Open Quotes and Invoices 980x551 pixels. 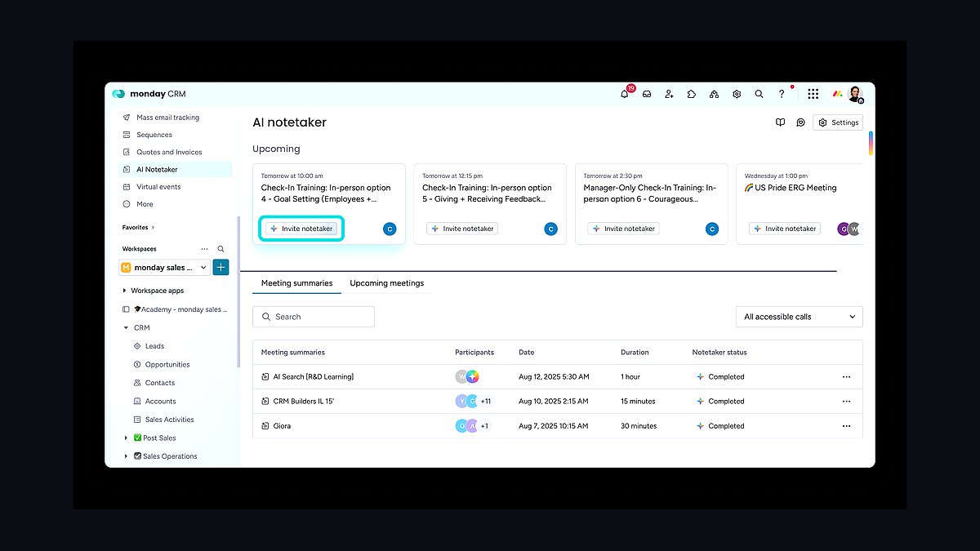(x=169, y=152)
